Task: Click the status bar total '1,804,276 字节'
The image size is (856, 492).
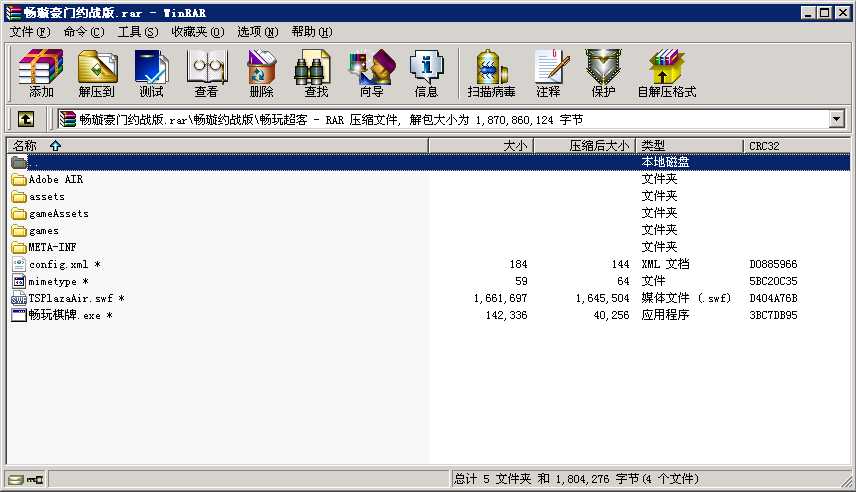Action: [597, 479]
